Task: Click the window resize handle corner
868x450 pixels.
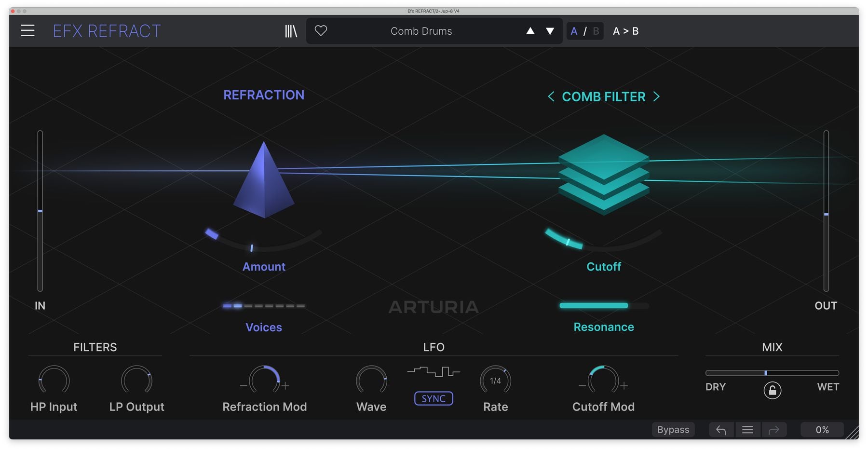Action: (x=853, y=433)
